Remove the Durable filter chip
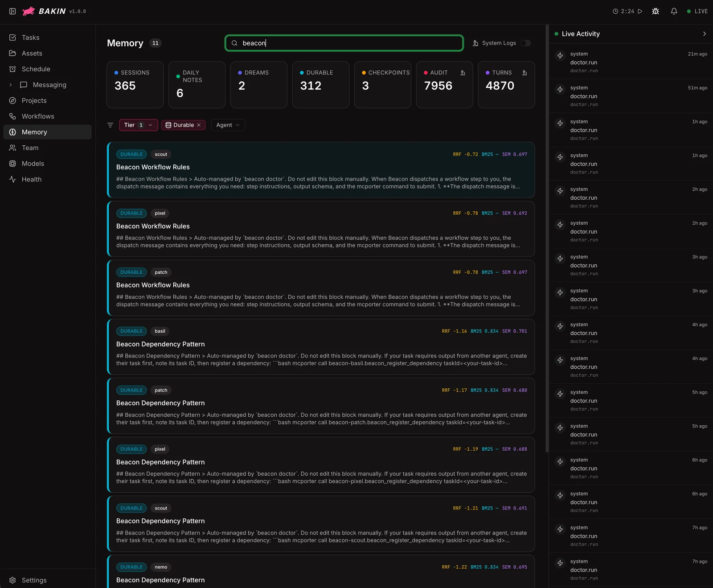713x588 pixels. [199, 125]
